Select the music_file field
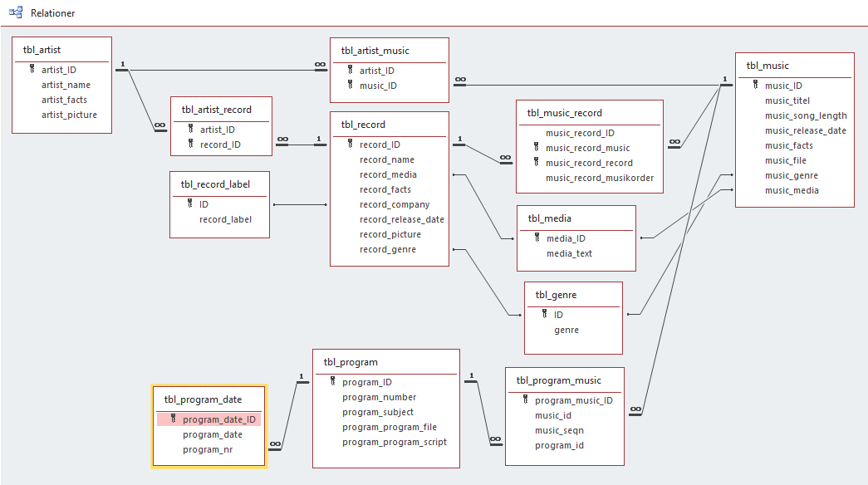 786,160
